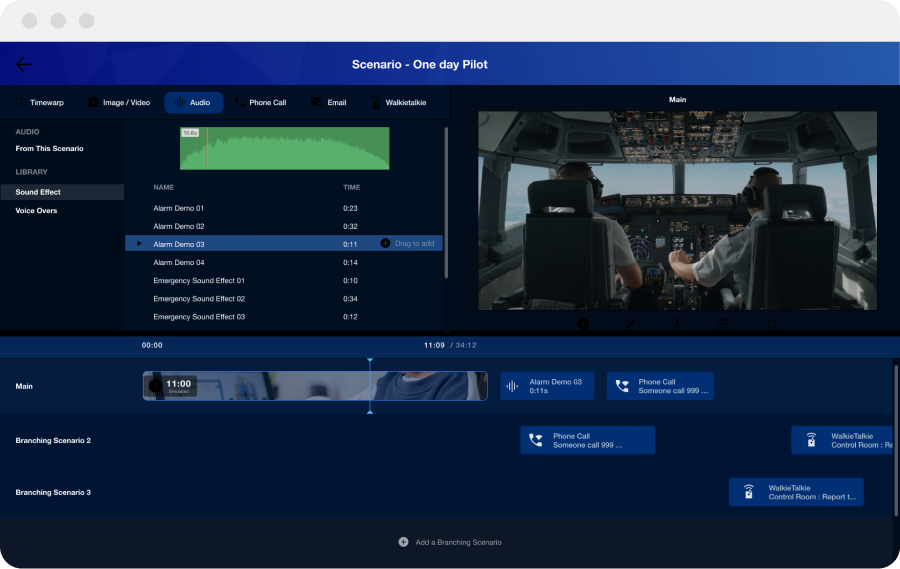Click the Phone Call handset icon
Image resolution: width=900 pixels, height=569 pixels.
239,102
